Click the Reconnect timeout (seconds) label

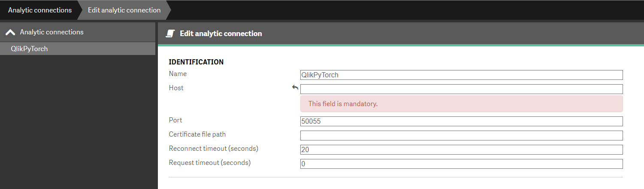213,149
